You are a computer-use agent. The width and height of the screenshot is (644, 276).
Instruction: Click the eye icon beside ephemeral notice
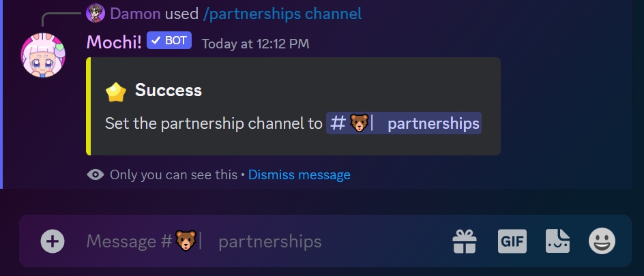(96, 175)
